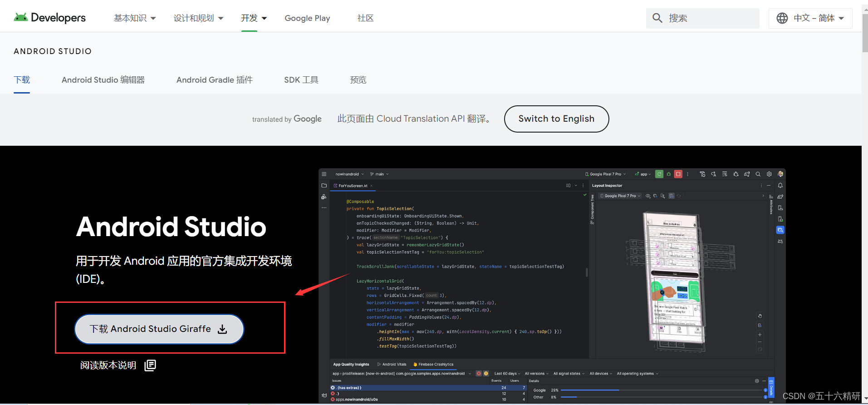
Task: Expand the 开发 menu
Action: pos(254,18)
